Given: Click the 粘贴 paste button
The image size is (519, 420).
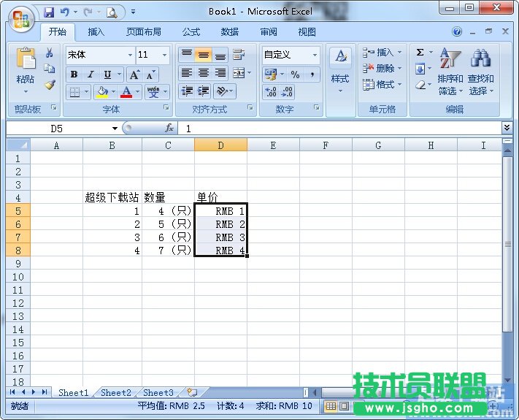Looking at the screenshot, I should [26, 71].
